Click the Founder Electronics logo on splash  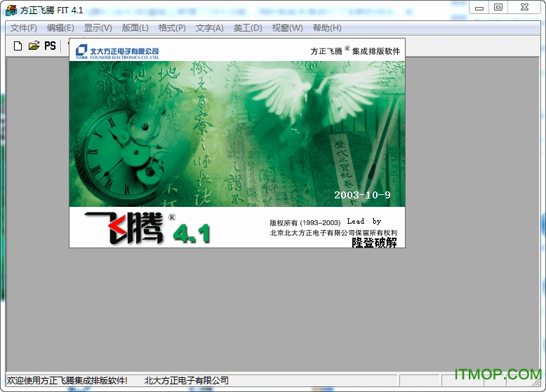pyautogui.click(x=117, y=51)
